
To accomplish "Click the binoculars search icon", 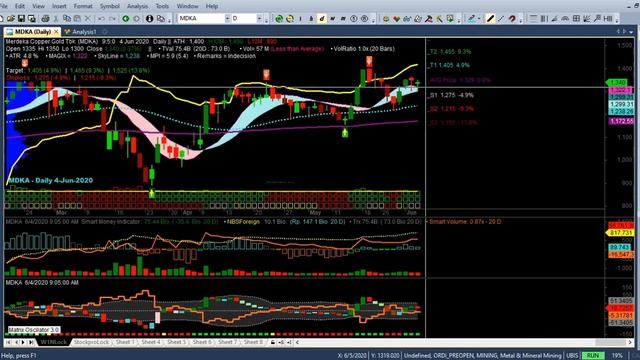I will click(407, 18).
